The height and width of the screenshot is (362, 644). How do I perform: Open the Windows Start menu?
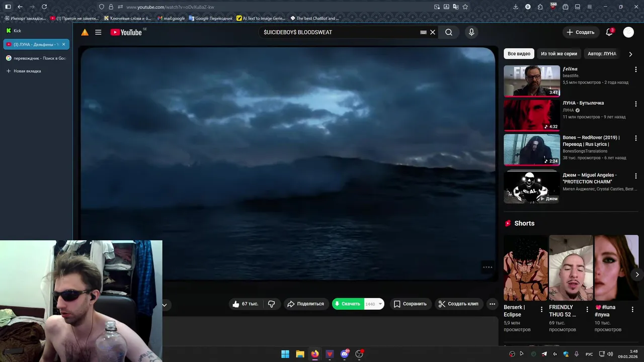pyautogui.click(x=285, y=354)
